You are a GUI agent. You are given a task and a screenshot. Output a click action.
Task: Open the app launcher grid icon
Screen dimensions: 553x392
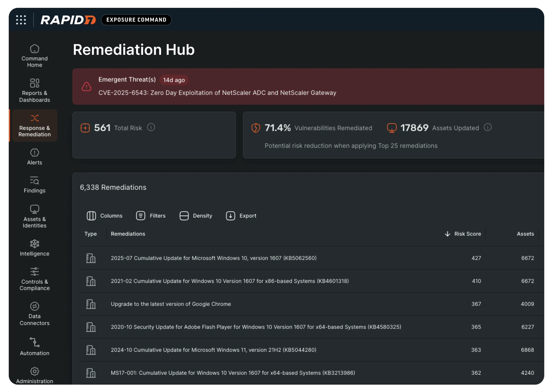(21, 20)
